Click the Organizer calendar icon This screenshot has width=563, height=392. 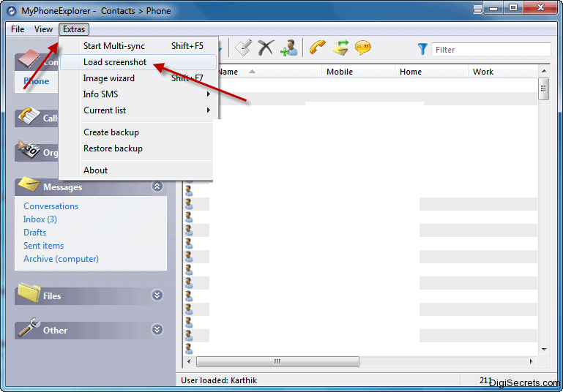(29, 149)
